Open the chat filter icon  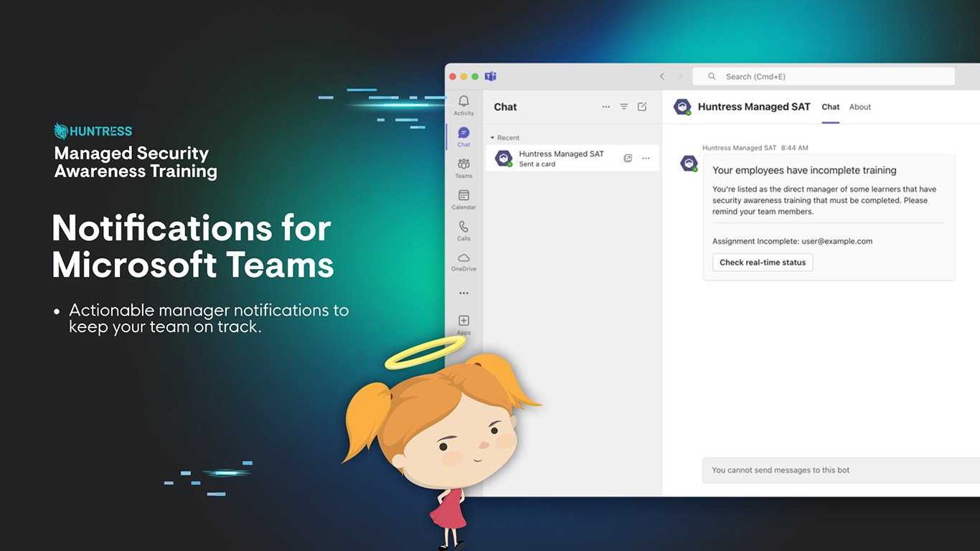point(624,107)
